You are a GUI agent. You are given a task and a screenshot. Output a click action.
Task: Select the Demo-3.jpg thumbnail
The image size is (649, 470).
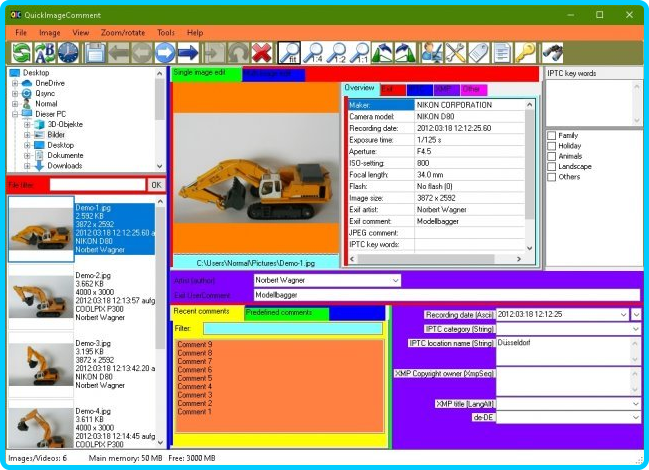click(x=41, y=364)
